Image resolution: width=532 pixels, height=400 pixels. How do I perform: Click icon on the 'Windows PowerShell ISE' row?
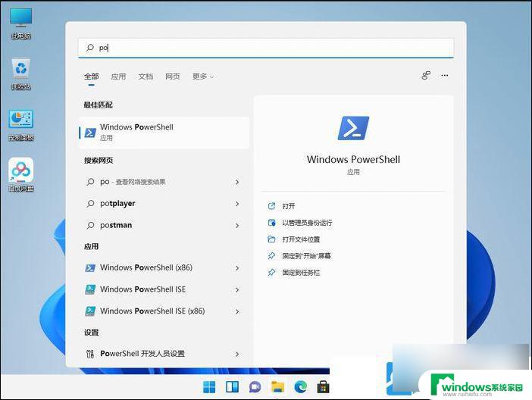(x=90, y=289)
